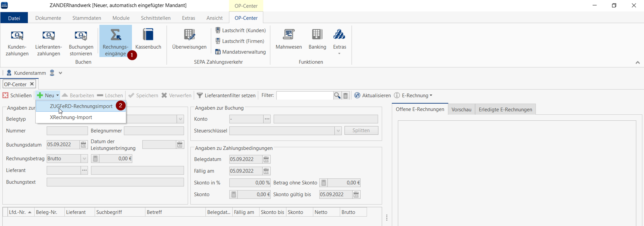Expand the Rechnungsbetrag Brutto dropdown
Image resolution: width=644 pixels, height=226 pixels.
(x=84, y=159)
